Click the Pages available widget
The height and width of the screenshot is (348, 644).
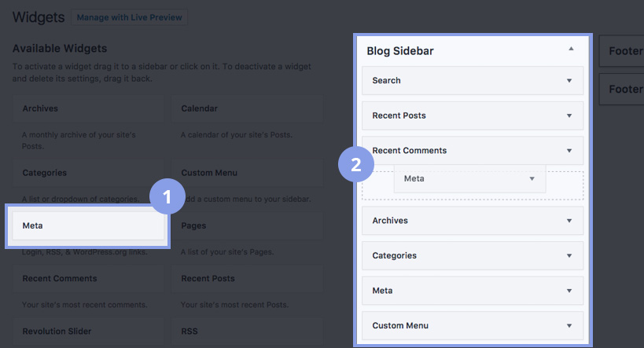point(247,225)
